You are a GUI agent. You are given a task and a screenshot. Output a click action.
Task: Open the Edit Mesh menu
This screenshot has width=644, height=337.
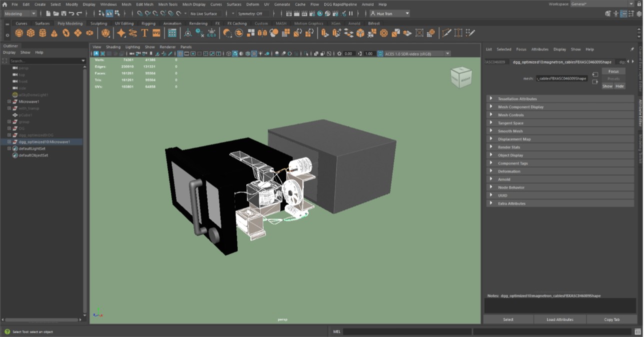coord(145,4)
